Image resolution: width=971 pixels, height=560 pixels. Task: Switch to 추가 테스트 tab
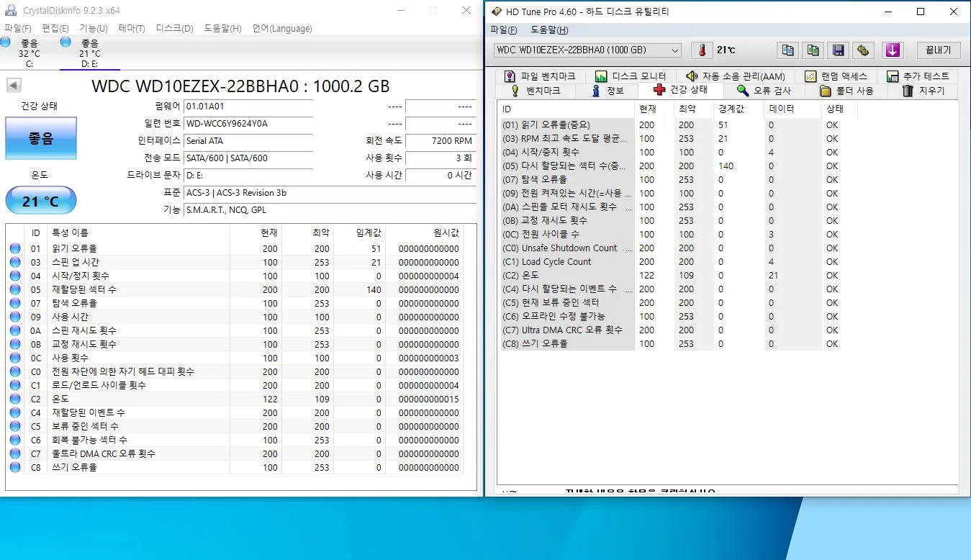tap(918, 76)
